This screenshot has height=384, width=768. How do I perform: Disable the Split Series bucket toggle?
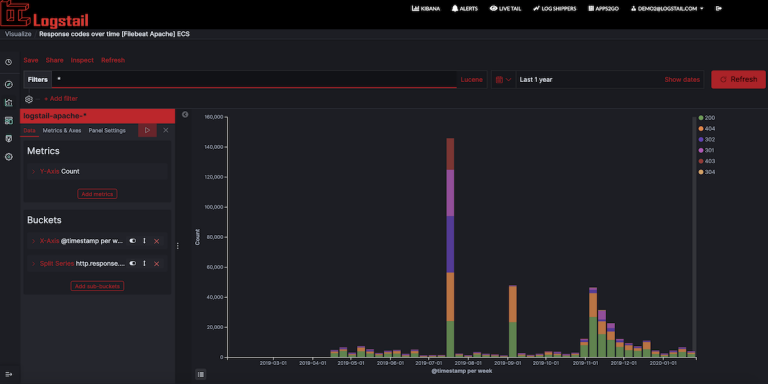132,264
